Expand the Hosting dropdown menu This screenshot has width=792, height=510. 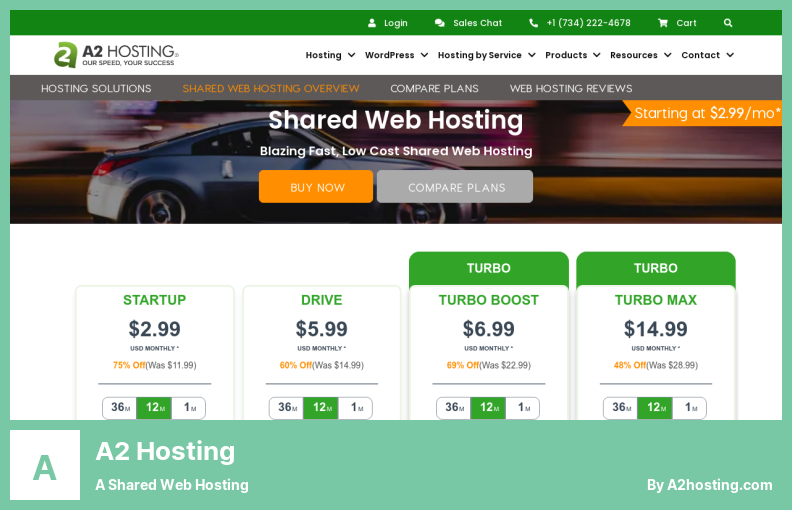[x=330, y=55]
